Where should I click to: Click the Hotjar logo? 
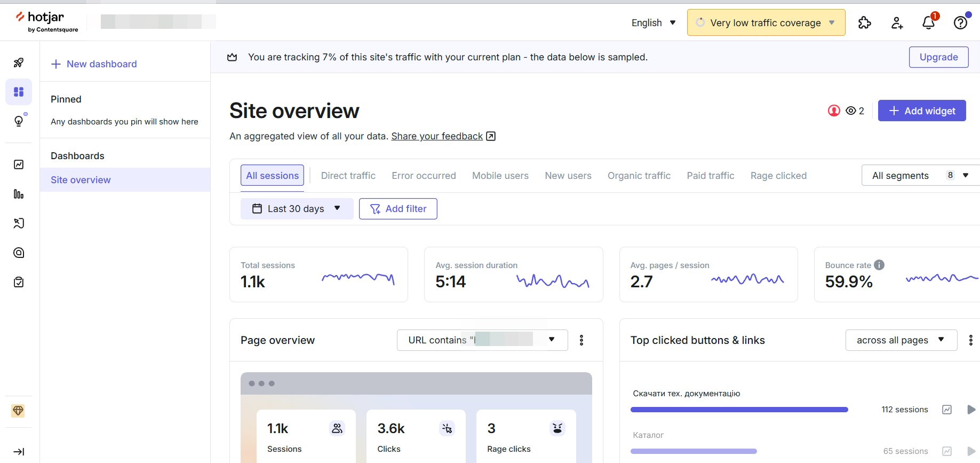pyautogui.click(x=47, y=22)
